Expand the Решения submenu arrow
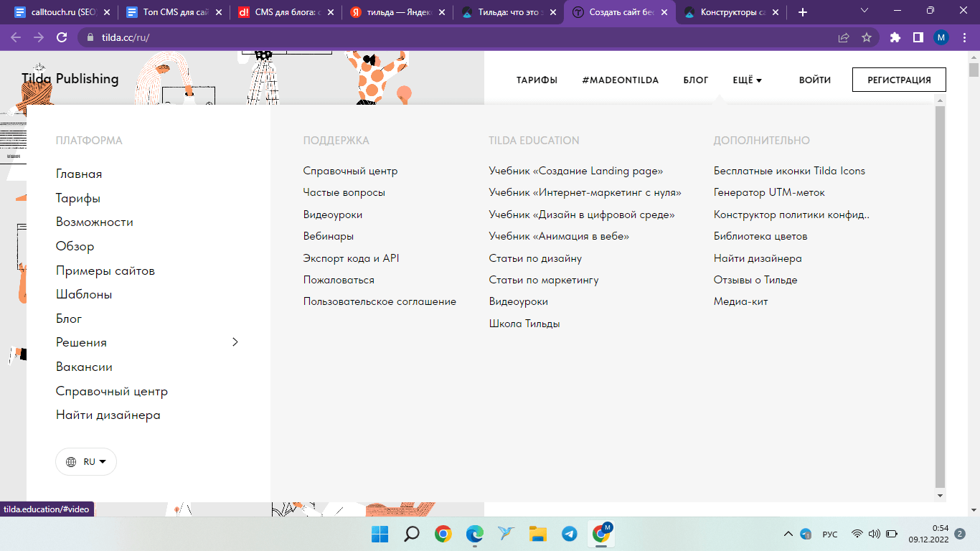 235,342
